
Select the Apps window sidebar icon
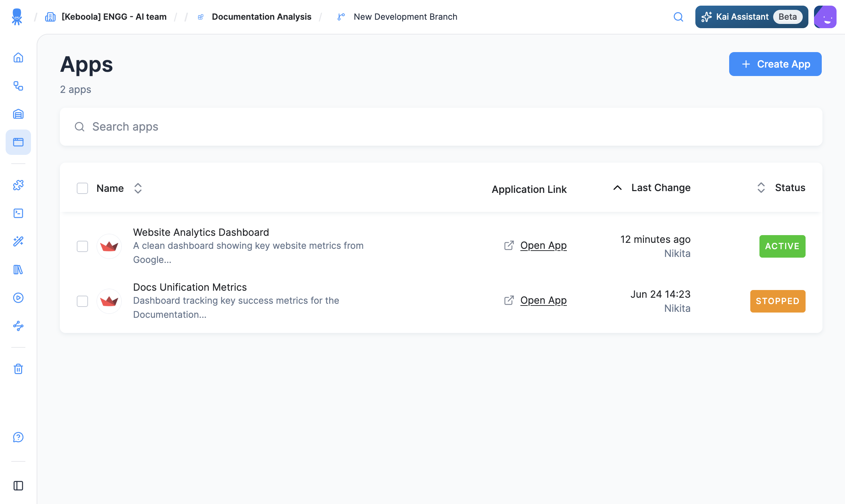tap(18, 142)
